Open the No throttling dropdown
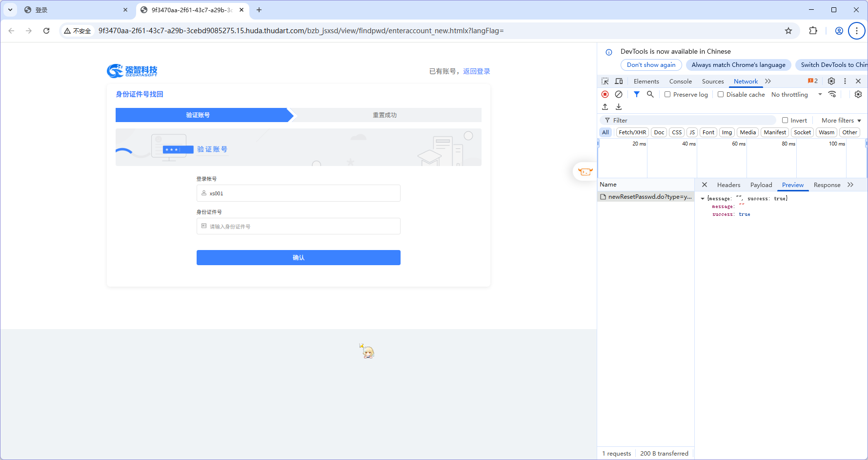 point(796,94)
